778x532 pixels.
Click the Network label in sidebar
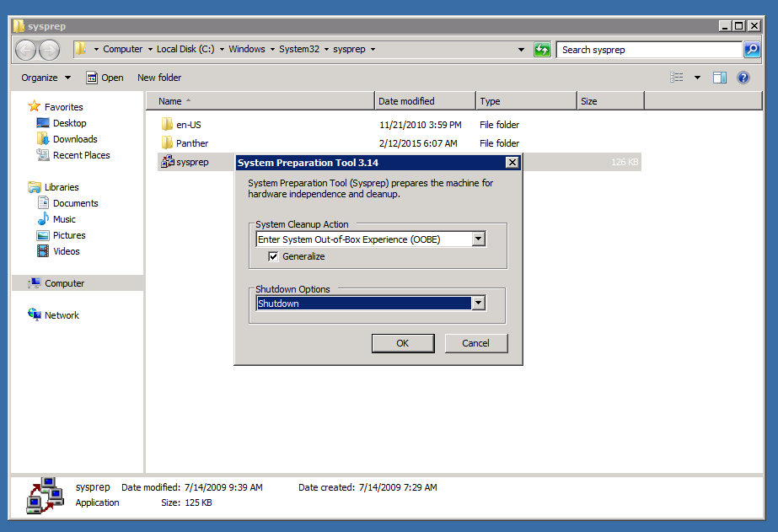[x=62, y=315]
